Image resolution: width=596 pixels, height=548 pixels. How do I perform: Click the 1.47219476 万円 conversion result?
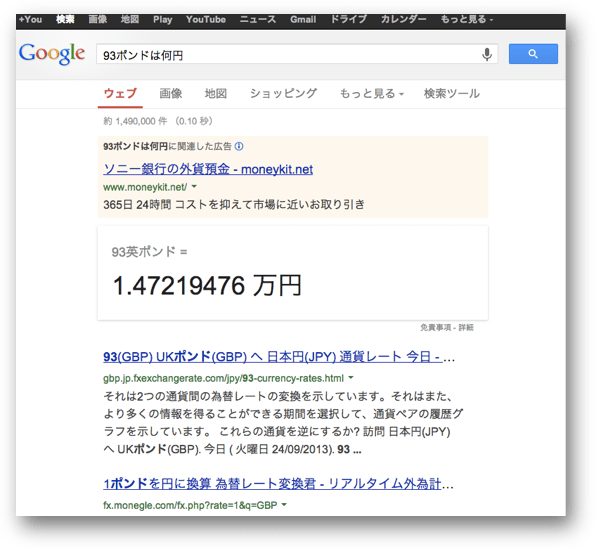click(208, 286)
